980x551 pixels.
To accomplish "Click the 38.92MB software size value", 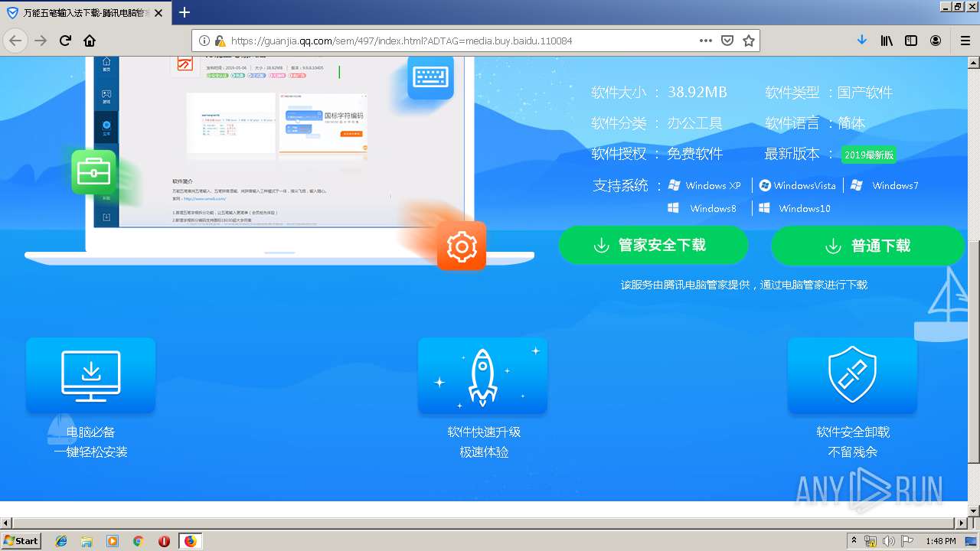I will click(x=697, y=93).
